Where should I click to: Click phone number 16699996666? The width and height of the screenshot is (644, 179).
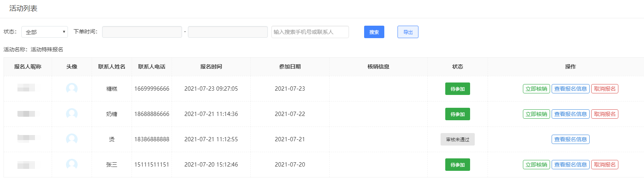click(x=152, y=89)
